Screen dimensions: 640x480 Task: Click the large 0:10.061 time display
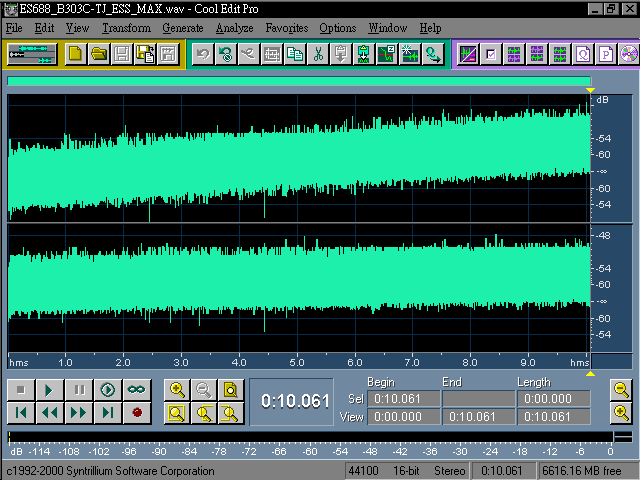tap(292, 402)
